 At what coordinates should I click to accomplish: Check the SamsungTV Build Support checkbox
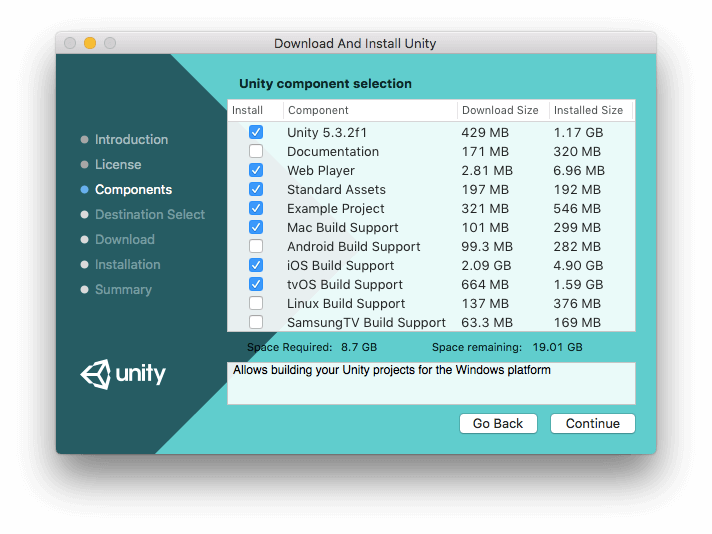click(256, 322)
